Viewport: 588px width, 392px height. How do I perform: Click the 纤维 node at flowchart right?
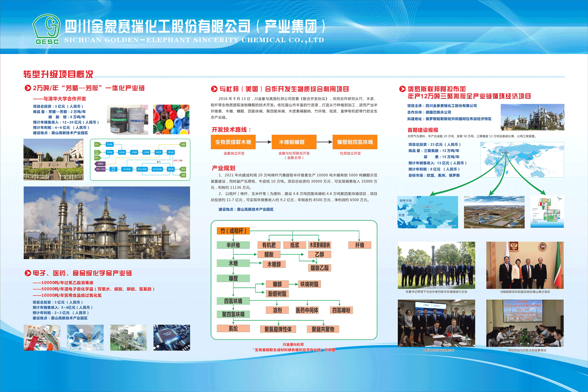coord(360,245)
